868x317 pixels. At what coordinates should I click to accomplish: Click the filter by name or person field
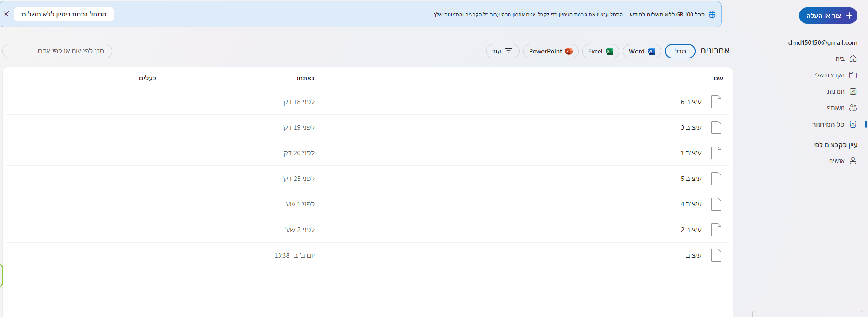[x=57, y=51]
